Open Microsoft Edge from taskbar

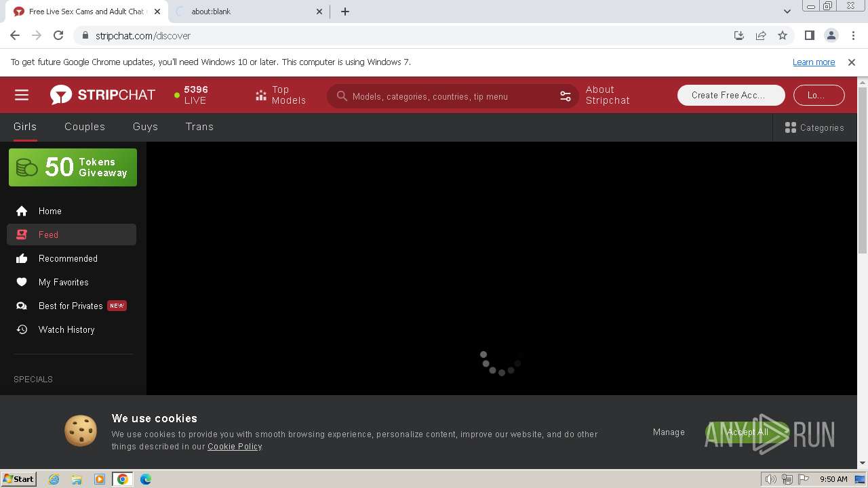[146, 479]
